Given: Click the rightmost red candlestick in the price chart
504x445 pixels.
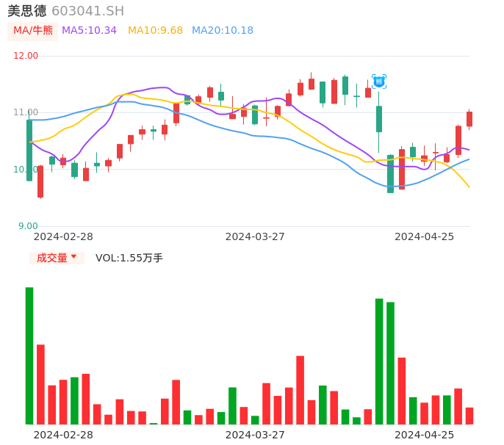Looking at the screenshot, I should tap(469, 119).
